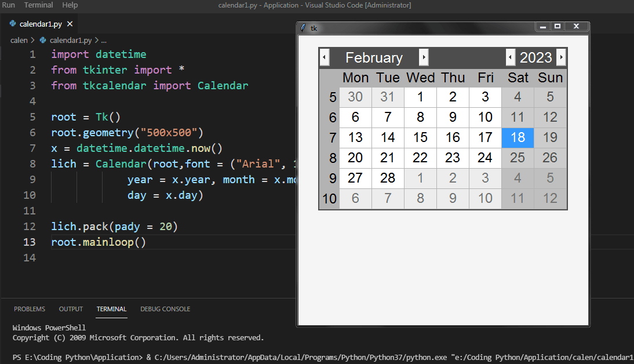Screen dimensions: 634x364
Task: Open the DEBUG CONSOLE tab
Action: [165, 309]
